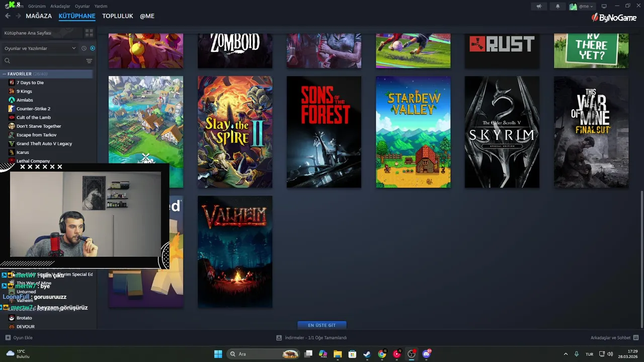Open the @ME profile tab

(x=147, y=16)
